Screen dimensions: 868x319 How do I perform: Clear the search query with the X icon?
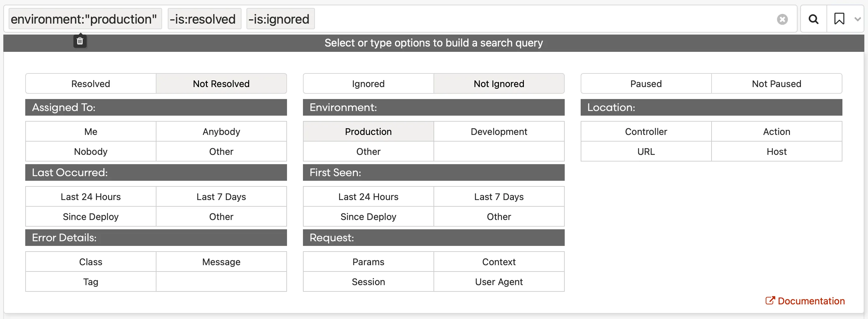click(782, 19)
